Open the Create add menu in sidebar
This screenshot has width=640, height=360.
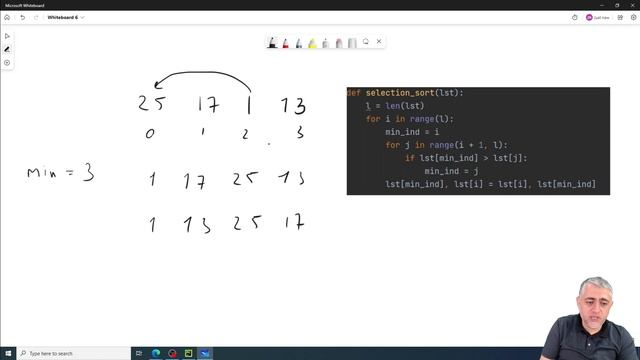[7, 63]
